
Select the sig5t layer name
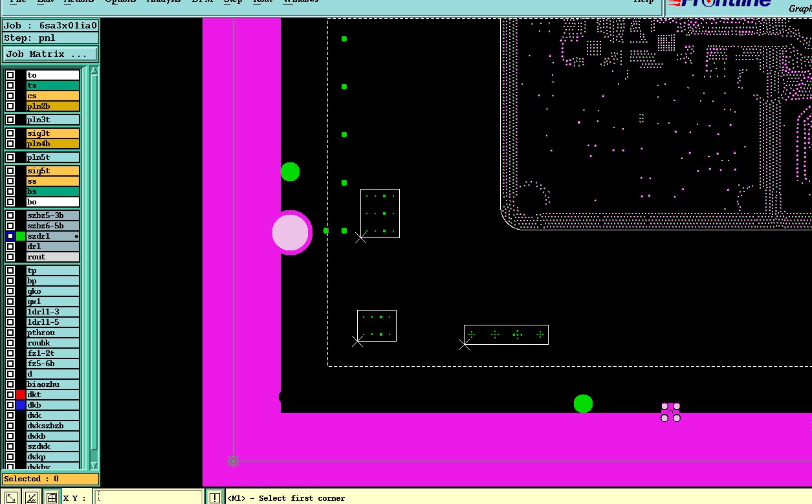point(53,171)
